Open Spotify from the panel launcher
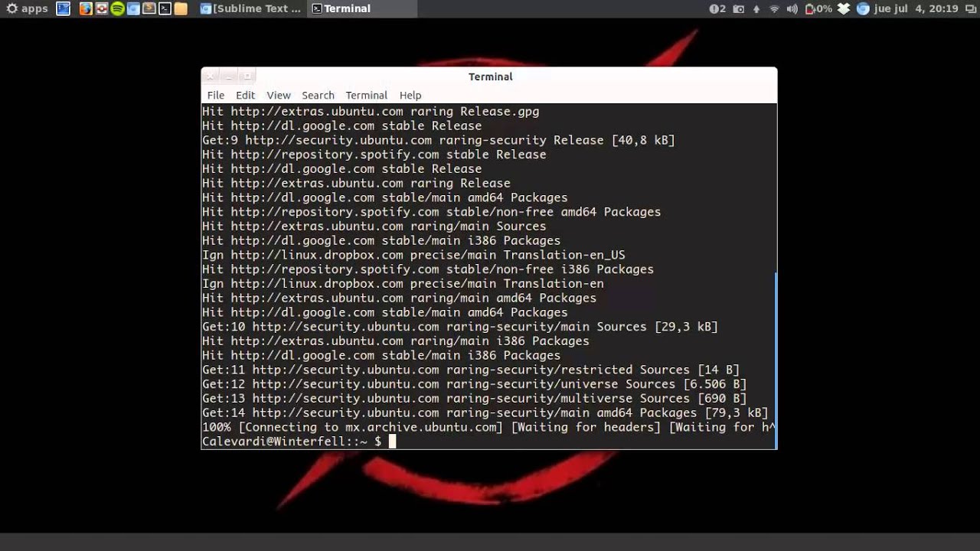 (117, 8)
